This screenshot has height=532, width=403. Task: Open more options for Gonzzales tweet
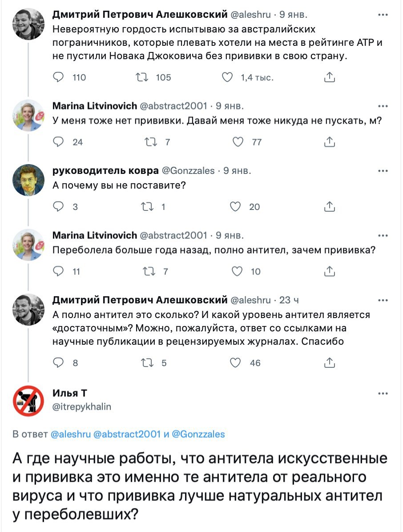click(382, 171)
